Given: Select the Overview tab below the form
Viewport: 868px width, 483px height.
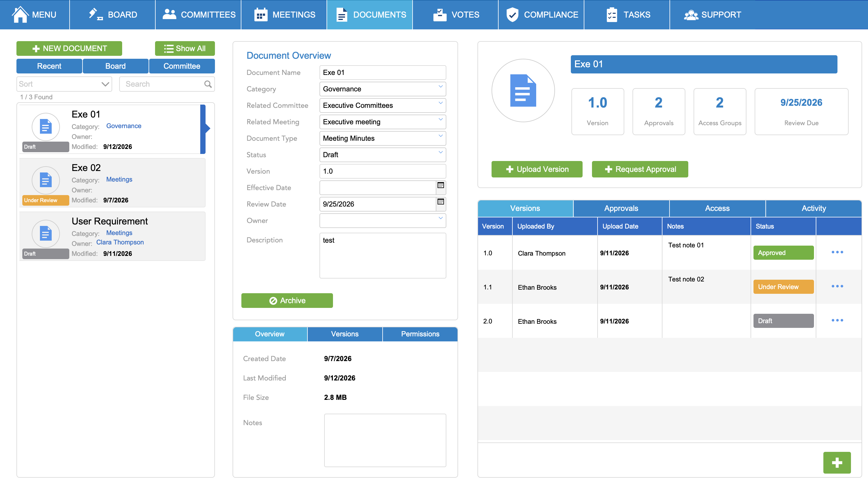Looking at the screenshot, I should [x=270, y=334].
